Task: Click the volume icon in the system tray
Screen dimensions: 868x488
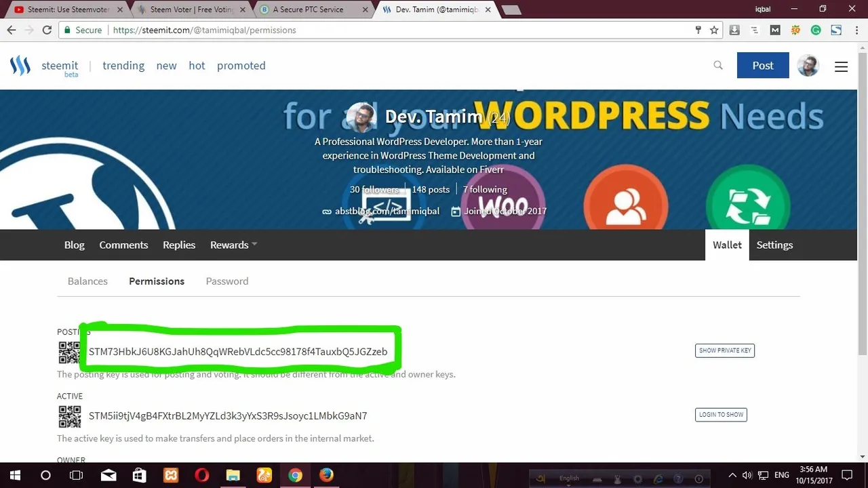Action: click(747, 475)
